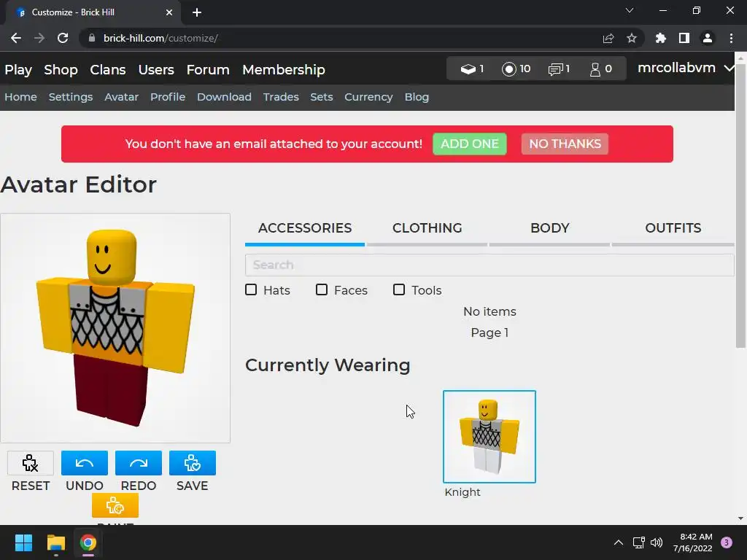Check the Faces filter checkbox

coord(322,289)
